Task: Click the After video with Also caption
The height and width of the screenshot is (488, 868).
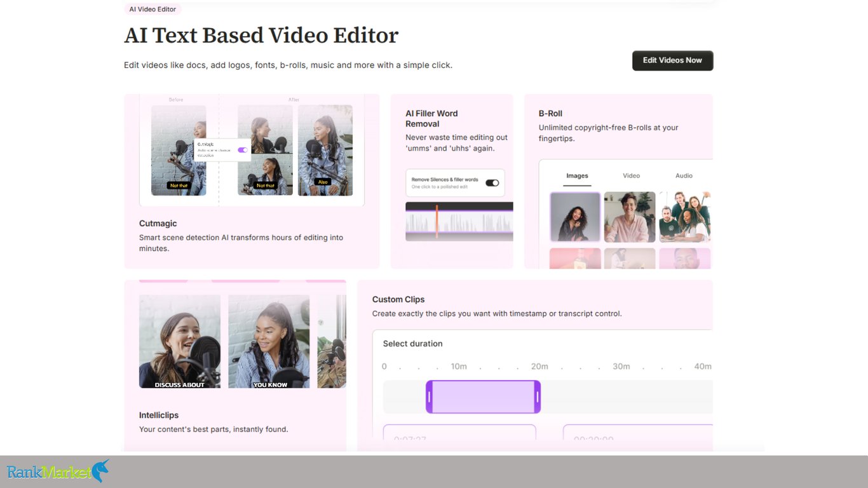Action: click(x=325, y=151)
